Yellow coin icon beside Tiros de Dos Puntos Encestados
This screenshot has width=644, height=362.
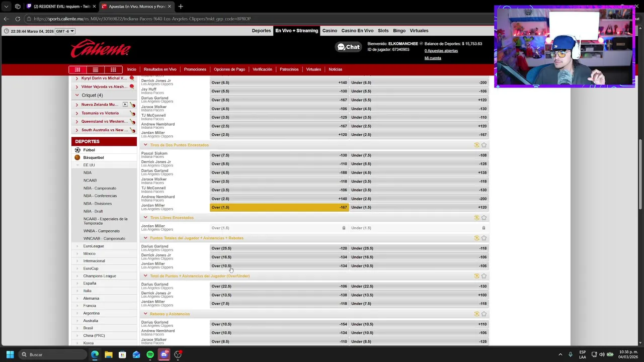pos(476,145)
